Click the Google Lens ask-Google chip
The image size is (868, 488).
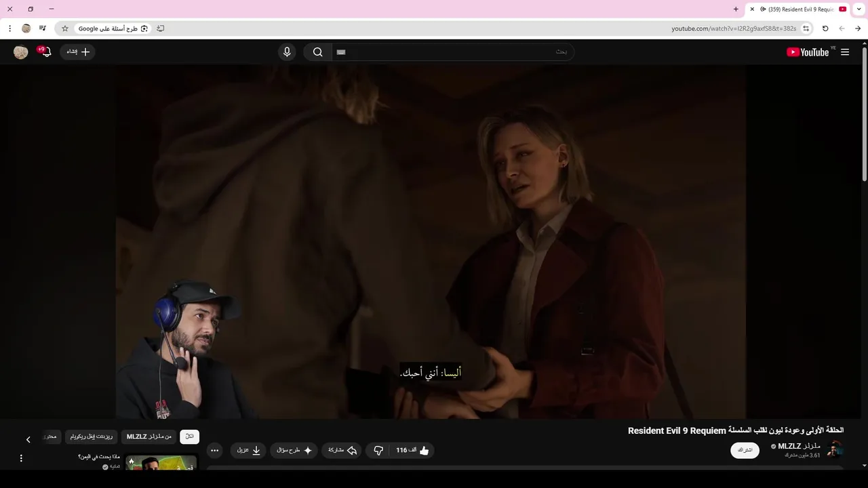tap(113, 28)
